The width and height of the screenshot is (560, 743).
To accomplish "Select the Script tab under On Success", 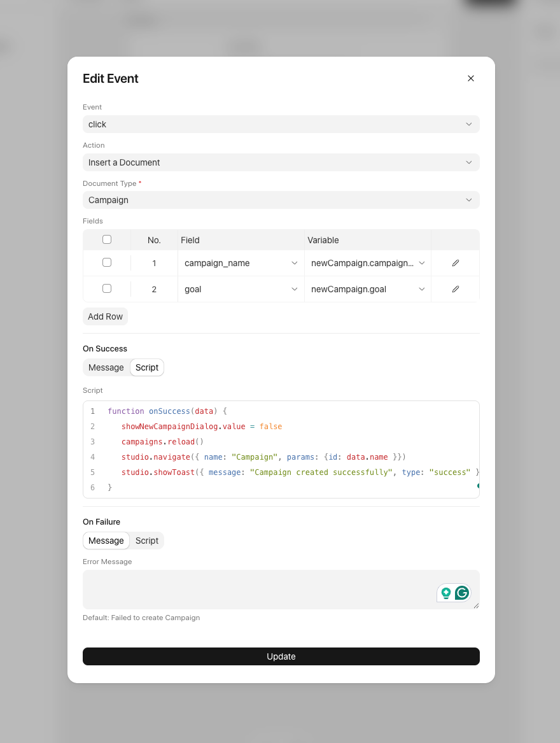I will pos(147,367).
